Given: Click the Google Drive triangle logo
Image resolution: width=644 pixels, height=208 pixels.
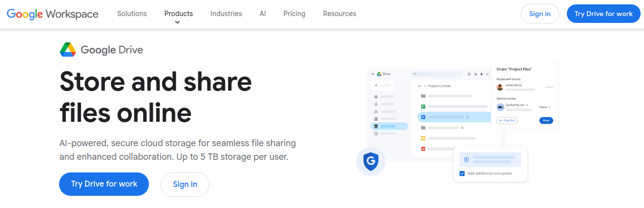Looking at the screenshot, I should point(68,50).
